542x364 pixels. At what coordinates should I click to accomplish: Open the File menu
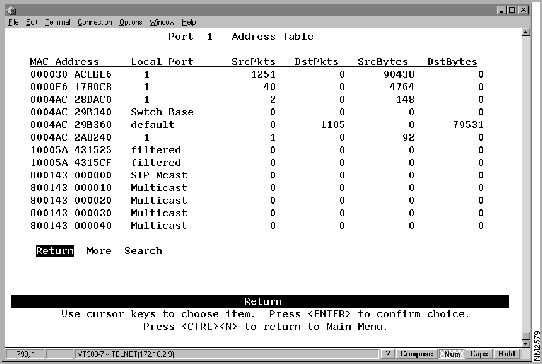click(13, 22)
